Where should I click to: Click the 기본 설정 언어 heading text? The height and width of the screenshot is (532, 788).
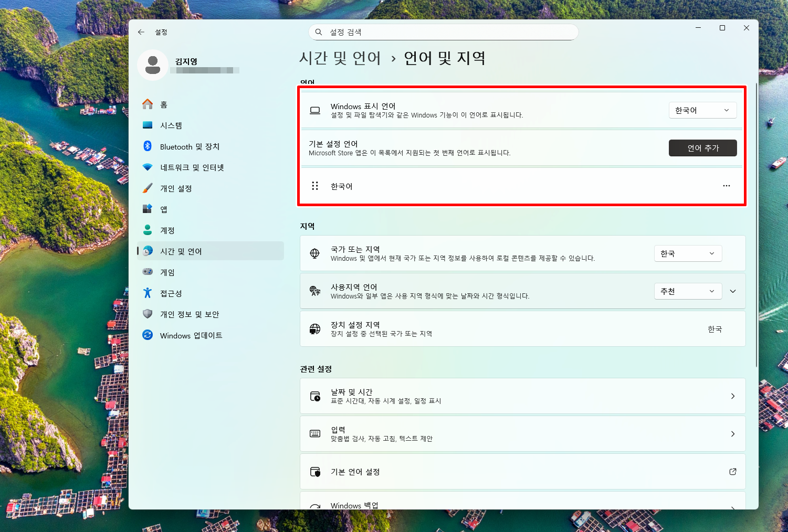pyautogui.click(x=333, y=144)
